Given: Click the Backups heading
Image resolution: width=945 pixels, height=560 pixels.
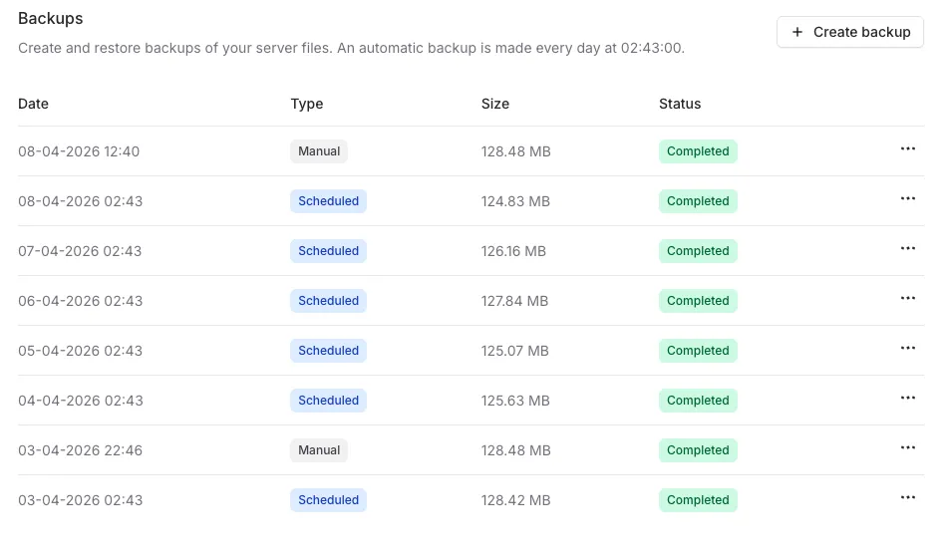Looking at the screenshot, I should (x=51, y=19).
